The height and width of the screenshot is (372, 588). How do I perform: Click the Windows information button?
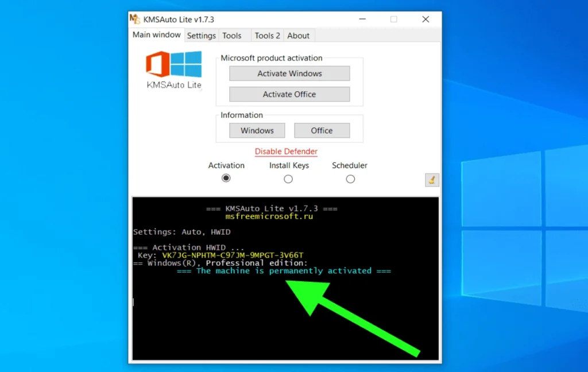pyautogui.click(x=257, y=130)
